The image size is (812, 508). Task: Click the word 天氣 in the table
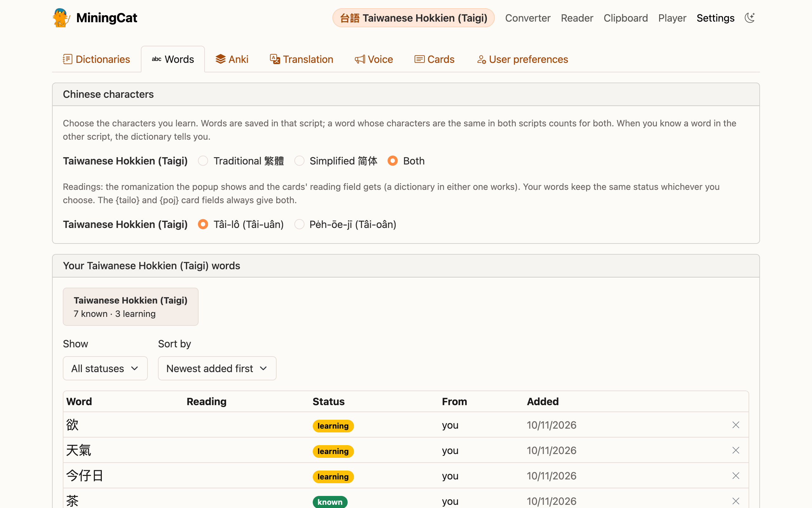click(x=79, y=450)
